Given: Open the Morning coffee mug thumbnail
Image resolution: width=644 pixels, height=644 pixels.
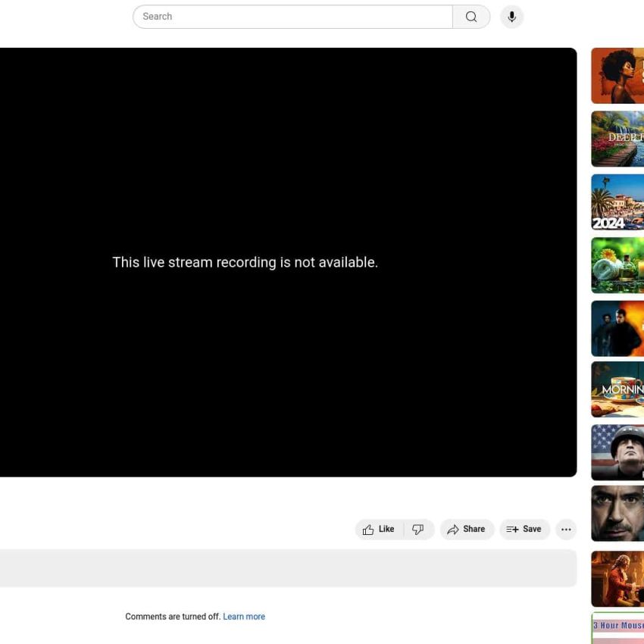Looking at the screenshot, I should point(617,389).
